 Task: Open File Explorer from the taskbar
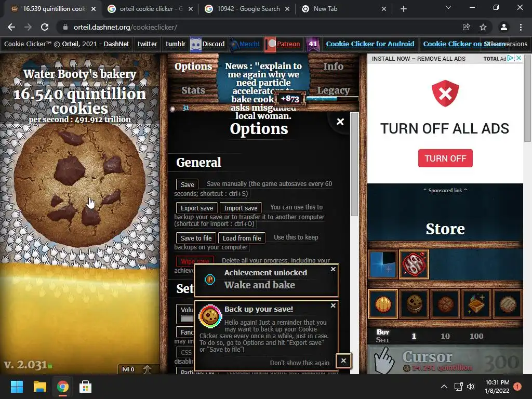point(39,387)
